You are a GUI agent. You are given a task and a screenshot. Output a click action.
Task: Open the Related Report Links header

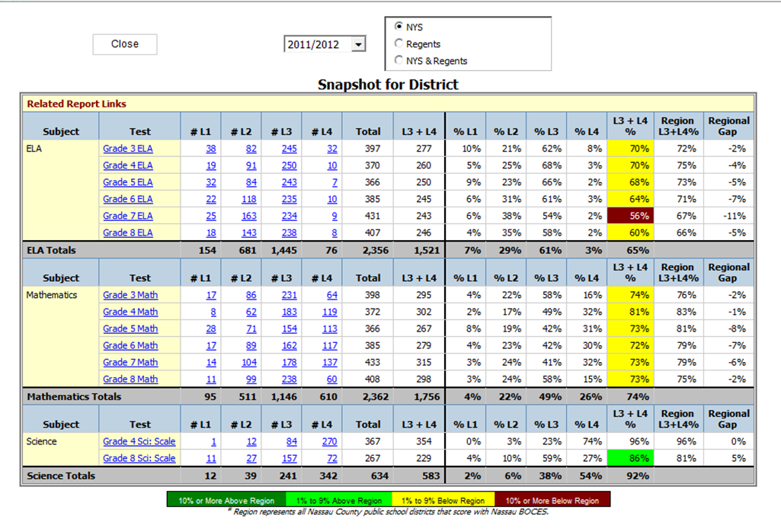click(x=77, y=104)
